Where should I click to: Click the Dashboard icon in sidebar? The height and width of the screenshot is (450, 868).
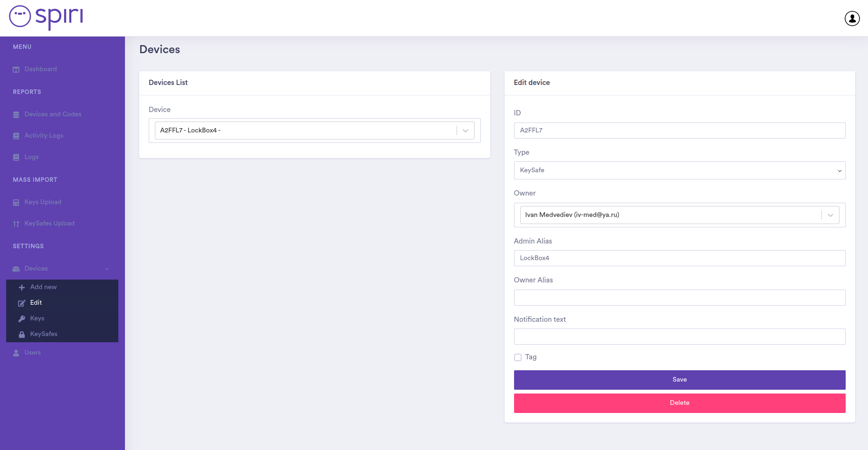16,70
